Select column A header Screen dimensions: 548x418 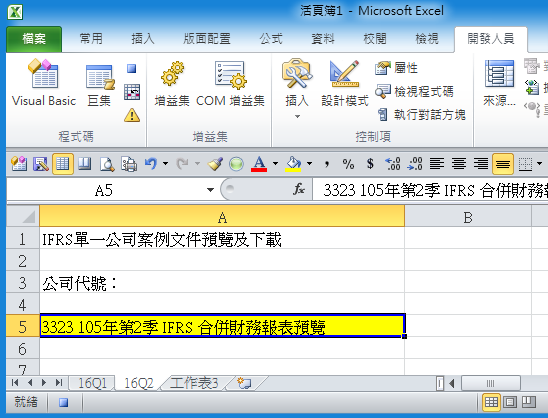tap(222, 217)
